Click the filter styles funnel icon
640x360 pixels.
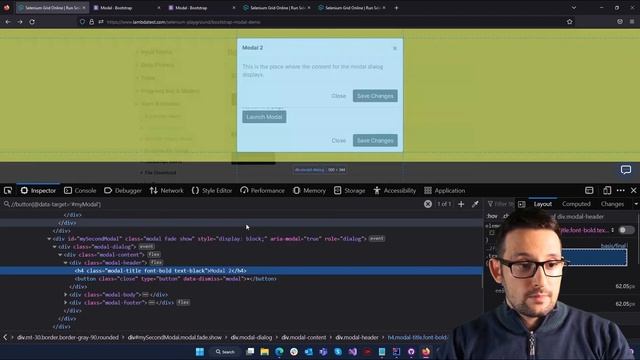(x=490, y=204)
